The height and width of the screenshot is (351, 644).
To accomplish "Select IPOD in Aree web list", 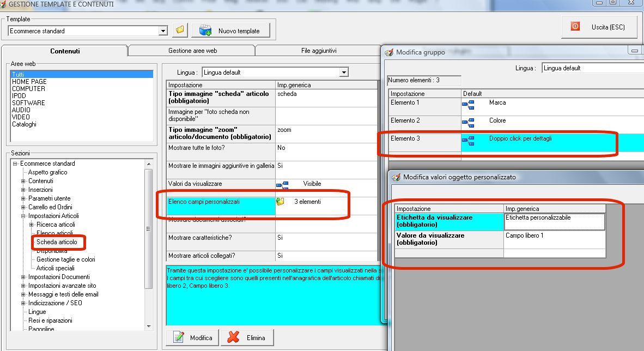I will [x=19, y=96].
